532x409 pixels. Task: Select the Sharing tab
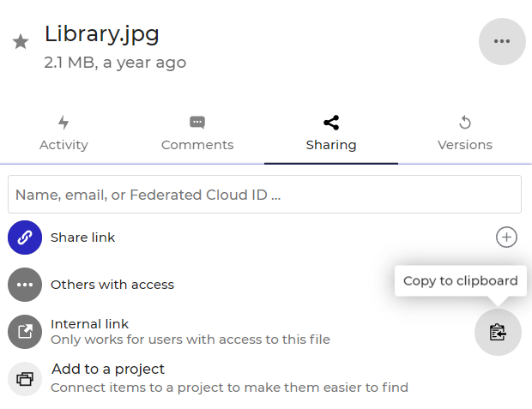click(x=330, y=134)
